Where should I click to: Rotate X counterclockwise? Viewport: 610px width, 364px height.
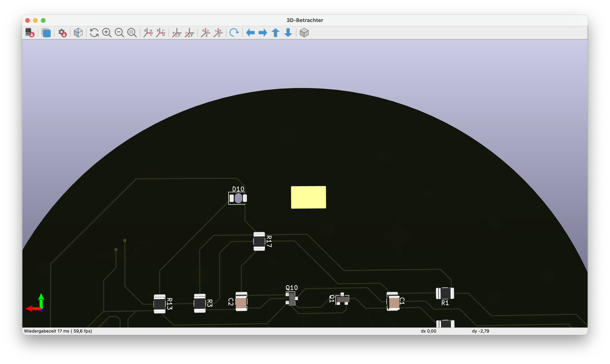tap(161, 33)
